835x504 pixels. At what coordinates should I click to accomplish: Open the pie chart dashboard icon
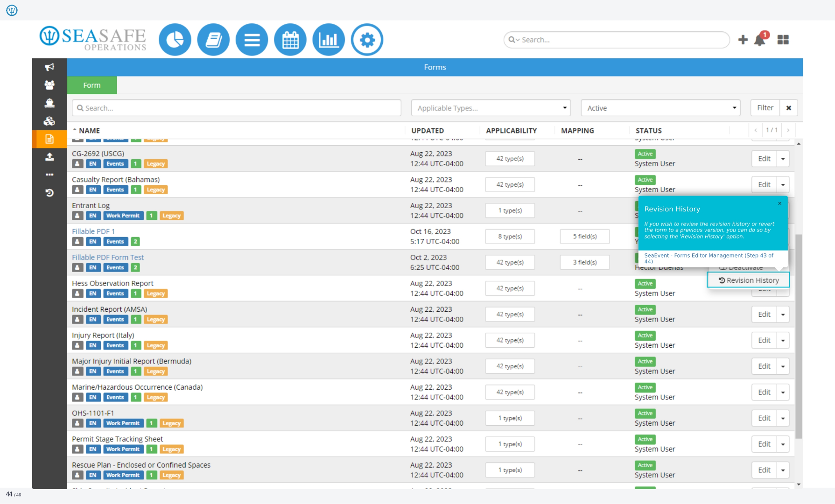pyautogui.click(x=175, y=40)
